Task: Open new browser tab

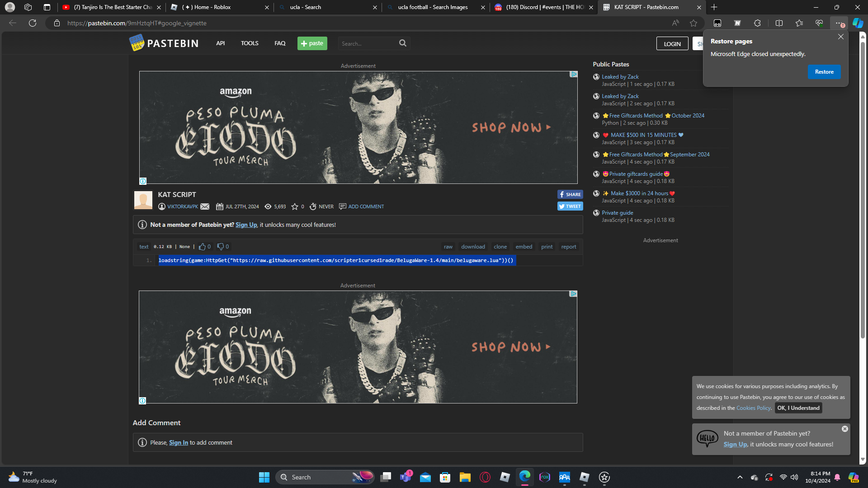Action: (x=714, y=7)
